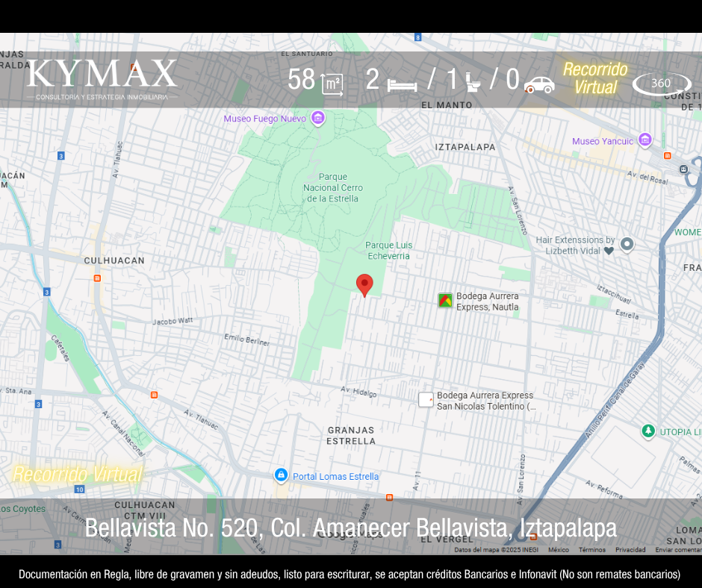Image resolution: width=702 pixels, height=588 pixels.
Task: Click the yellow Recorrido Virtual text at top right
Action: [x=594, y=78]
